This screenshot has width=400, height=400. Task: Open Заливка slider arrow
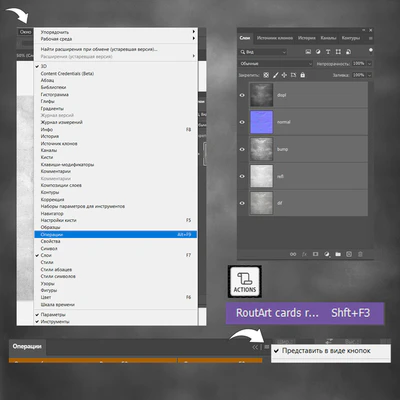369,75
